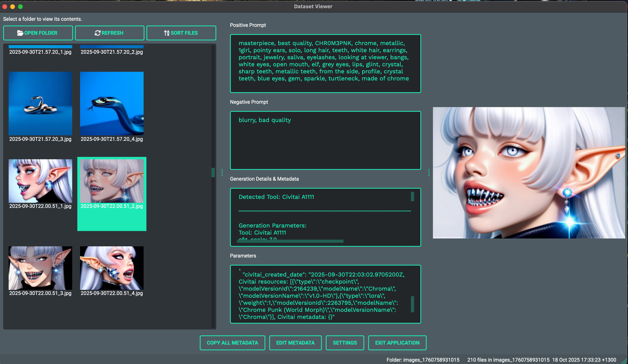This screenshot has width=628, height=364.
Task: Select thumbnail 2025-09-30T21.57.20_4.jpg
Action: [x=112, y=103]
